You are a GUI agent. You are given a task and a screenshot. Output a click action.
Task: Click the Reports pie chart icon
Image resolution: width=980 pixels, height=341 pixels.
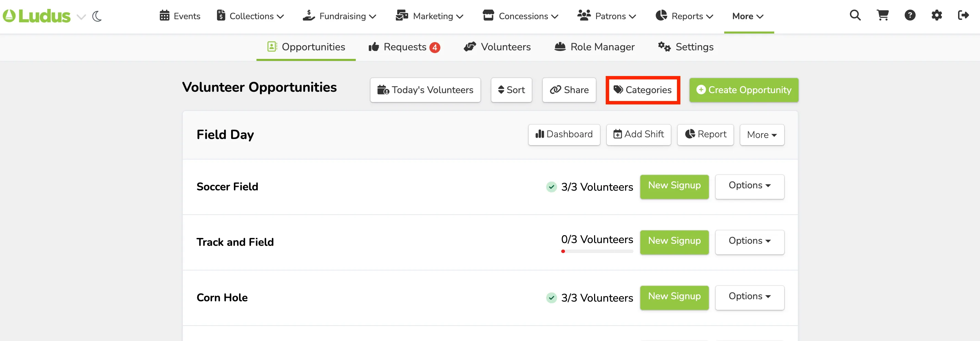[x=661, y=15]
